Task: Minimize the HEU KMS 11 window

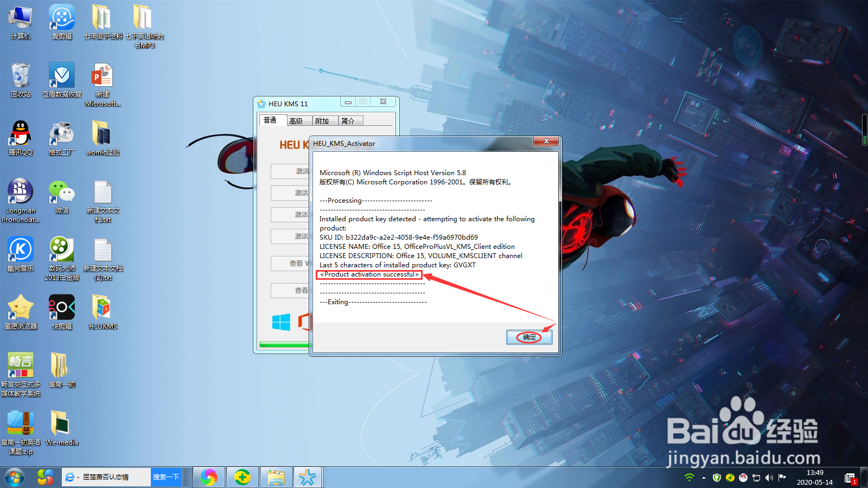Action: pos(348,102)
